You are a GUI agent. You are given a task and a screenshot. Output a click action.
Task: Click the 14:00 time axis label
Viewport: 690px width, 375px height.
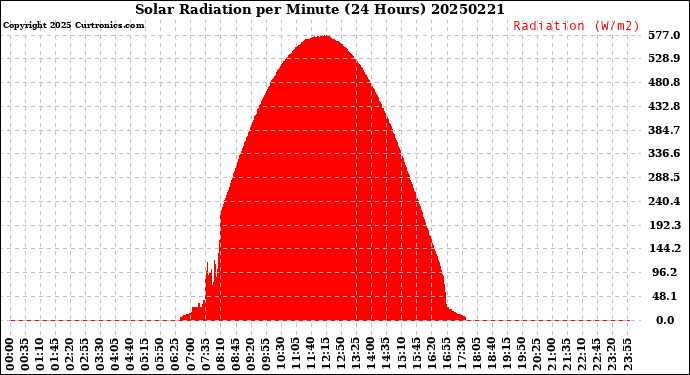point(371,355)
